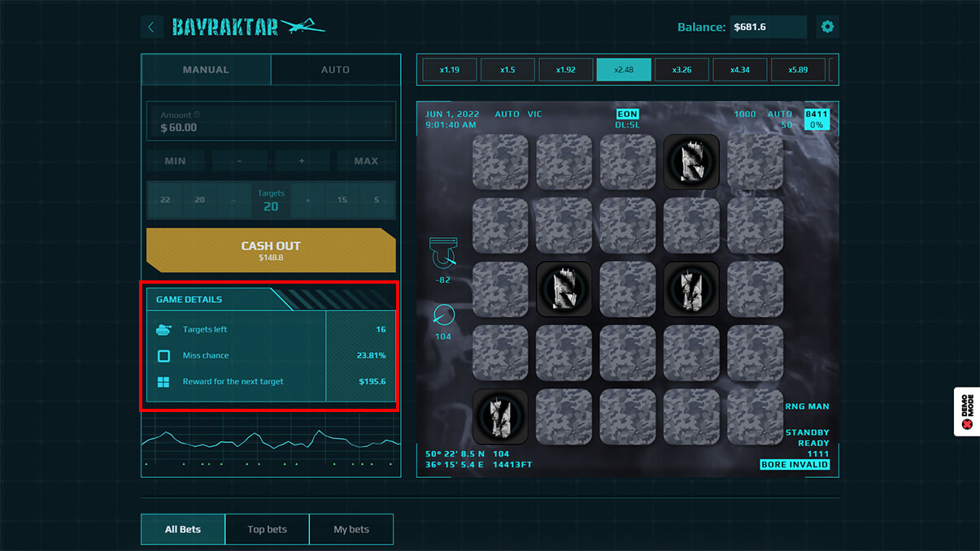
Task: Reveal the last camo tile in the bottom row
Action: [x=756, y=417]
